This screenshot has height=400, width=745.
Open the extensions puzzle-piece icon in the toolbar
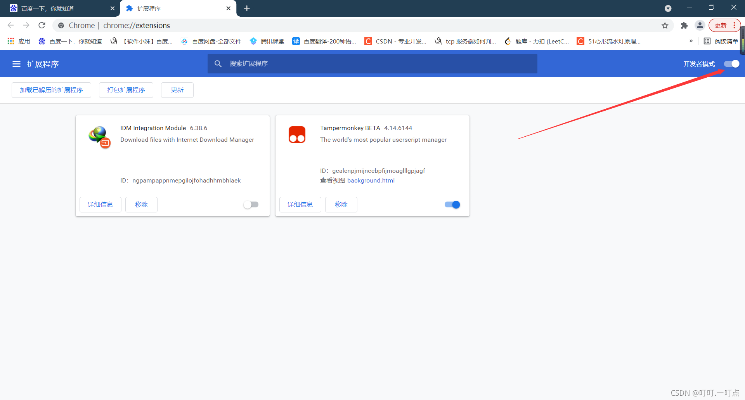coord(684,25)
